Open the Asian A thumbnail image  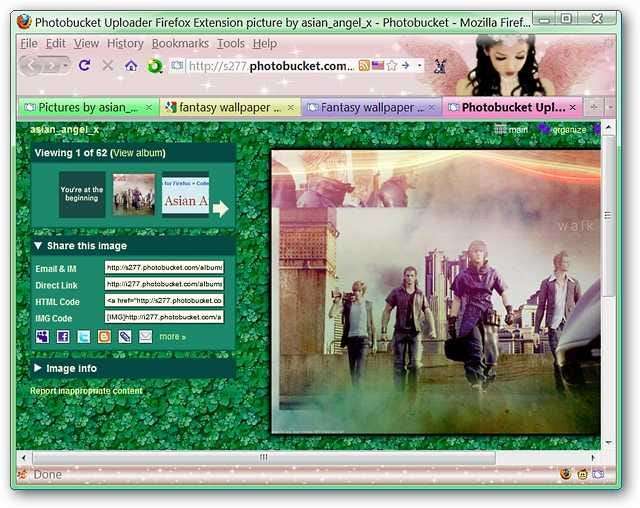pyautogui.click(x=186, y=195)
